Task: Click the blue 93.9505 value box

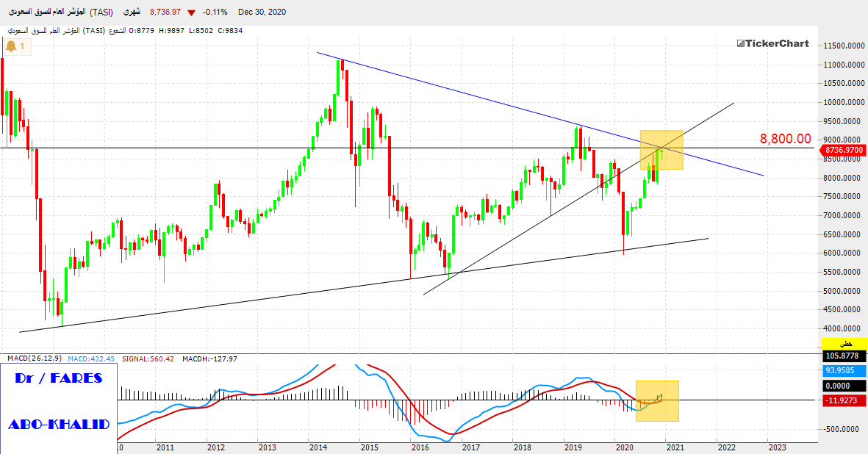Action: pos(844,370)
